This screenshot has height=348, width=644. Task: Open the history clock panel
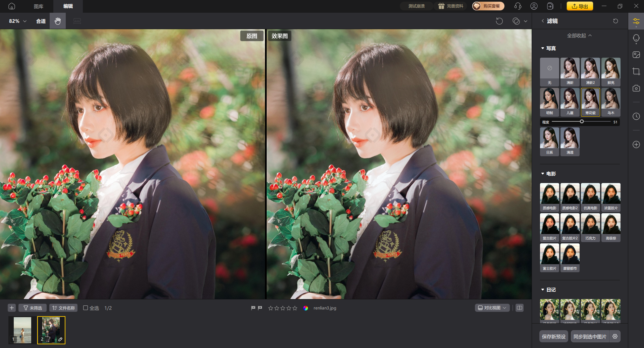(x=636, y=116)
